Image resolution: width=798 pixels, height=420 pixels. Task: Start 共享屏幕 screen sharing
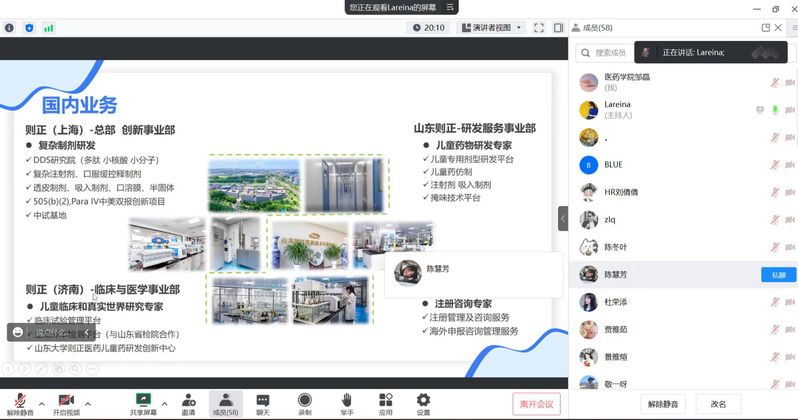click(143, 404)
